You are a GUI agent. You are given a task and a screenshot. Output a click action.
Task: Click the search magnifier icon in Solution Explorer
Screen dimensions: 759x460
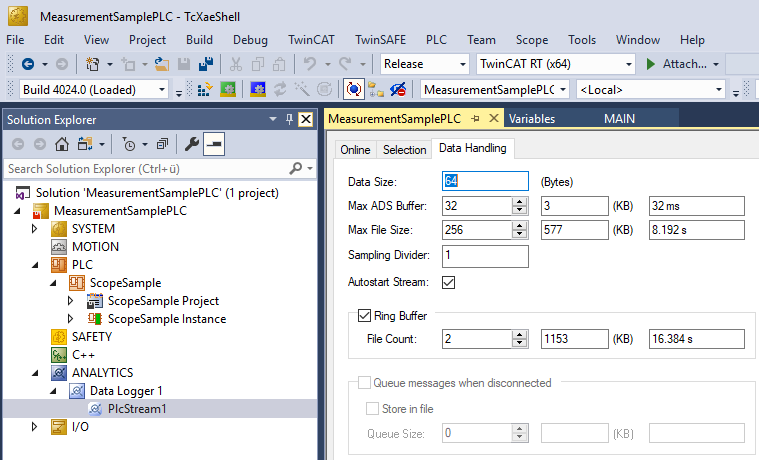pos(295,168)
